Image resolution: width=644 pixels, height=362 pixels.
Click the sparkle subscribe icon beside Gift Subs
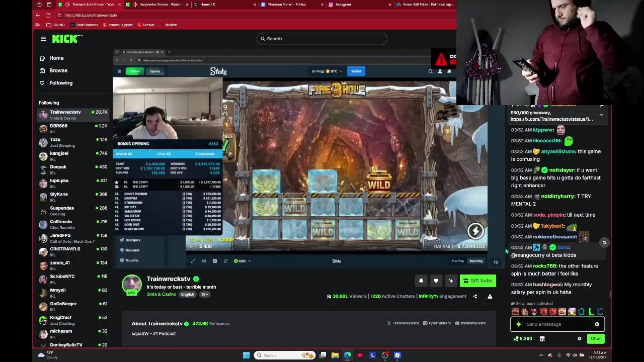(451, 281)
